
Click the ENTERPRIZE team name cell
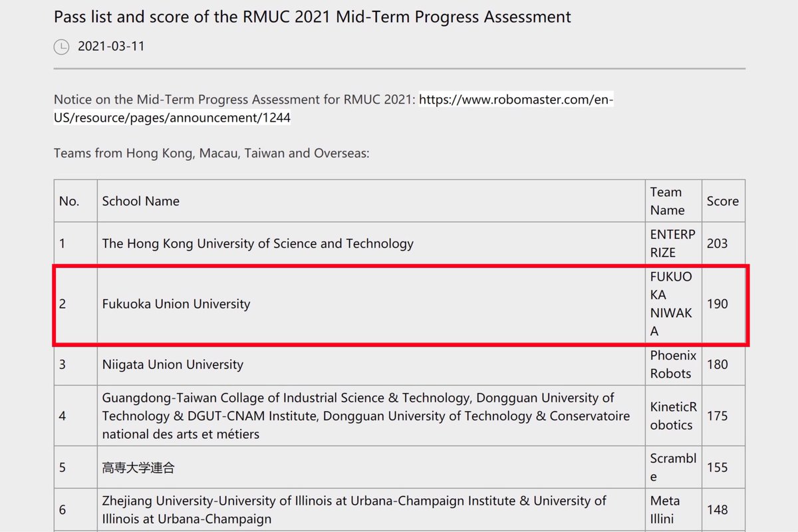[674, 243]
